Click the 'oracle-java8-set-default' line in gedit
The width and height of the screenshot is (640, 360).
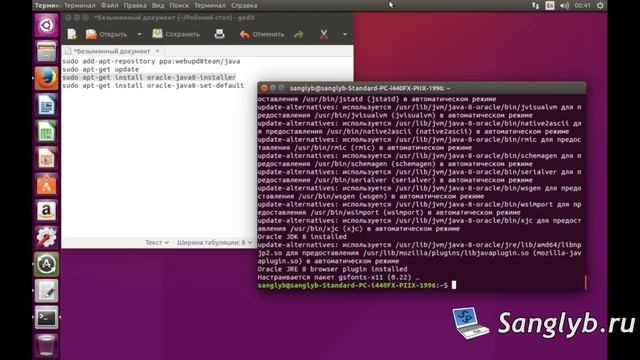click(153, 86)
